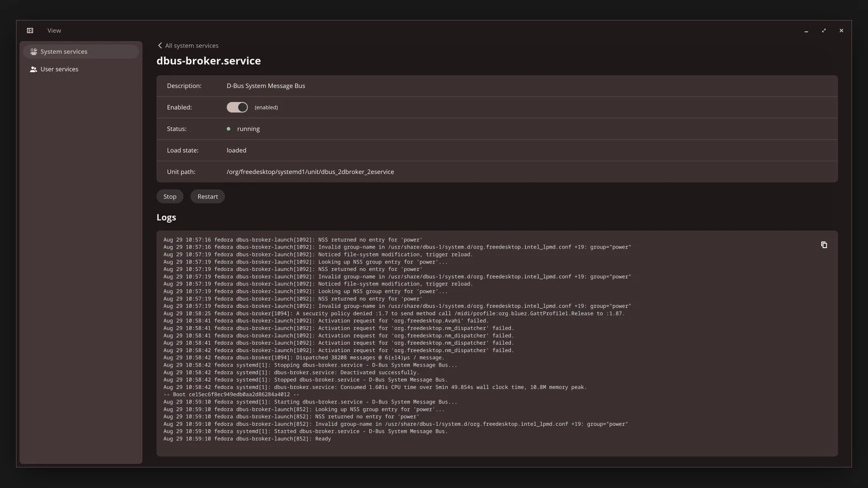Go back to All system services
The width and height of the screenshot is (868, 488).
[188, 46]
